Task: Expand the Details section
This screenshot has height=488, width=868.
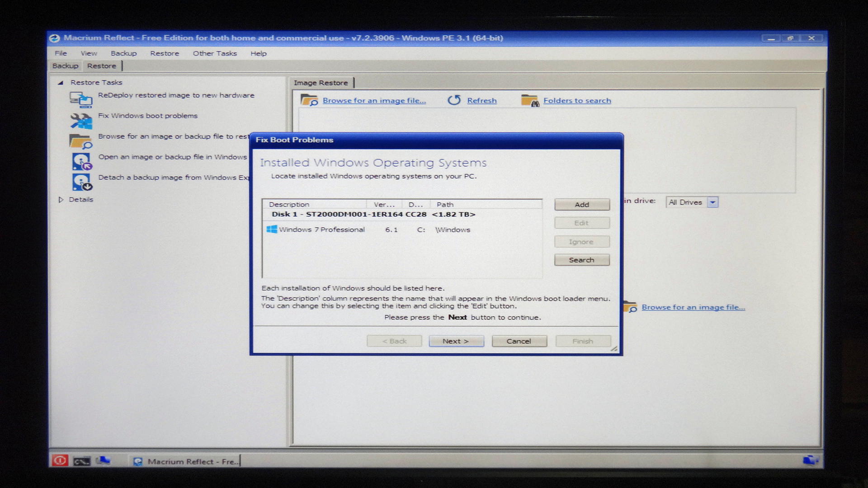Action: pos(61,199)
